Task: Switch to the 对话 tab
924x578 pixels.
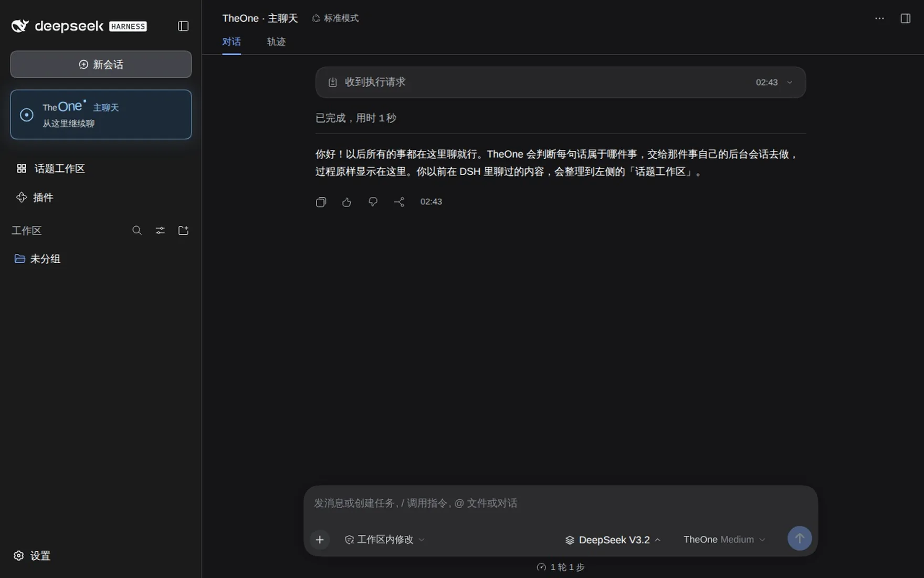Action: click(232, 42)
